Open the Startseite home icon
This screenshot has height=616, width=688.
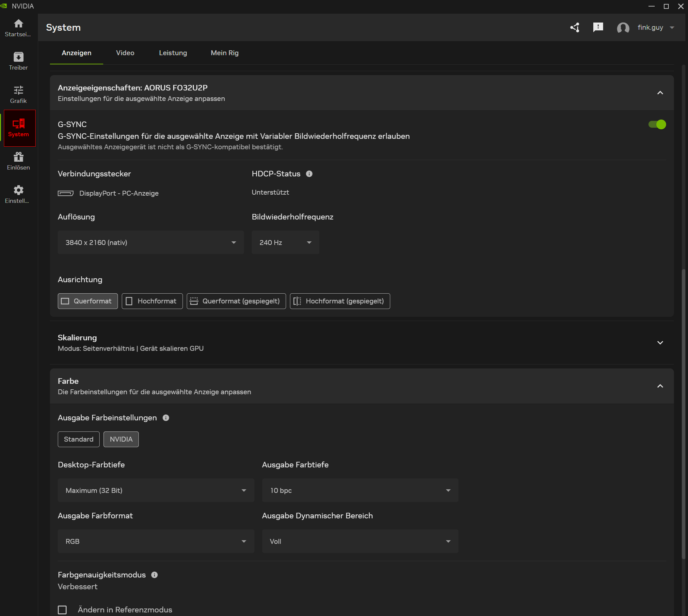tap(18, 27)
